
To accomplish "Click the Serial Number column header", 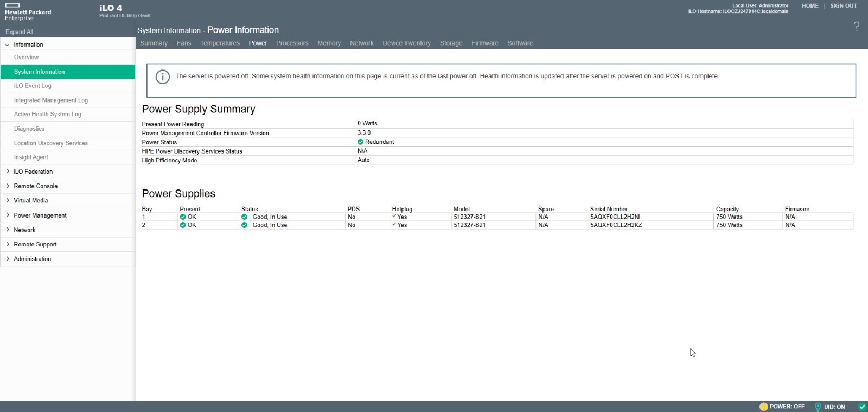I will [609, 209].
